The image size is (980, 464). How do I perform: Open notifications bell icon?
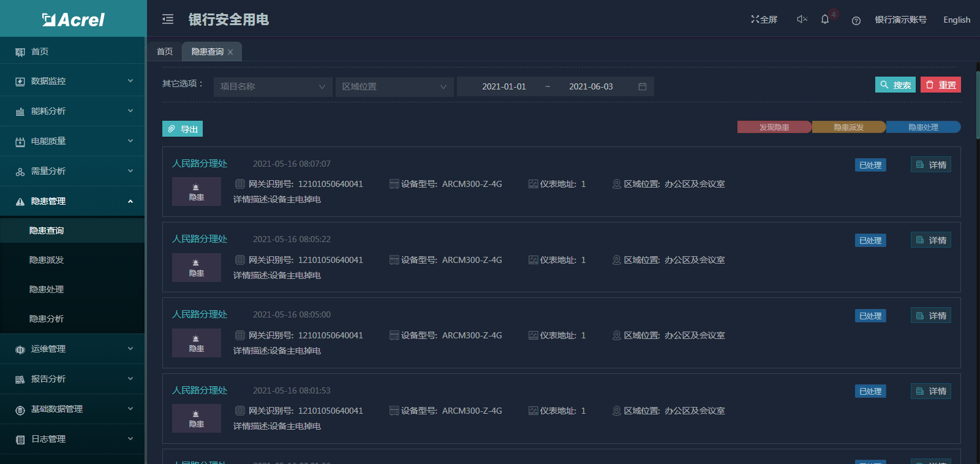825,20
